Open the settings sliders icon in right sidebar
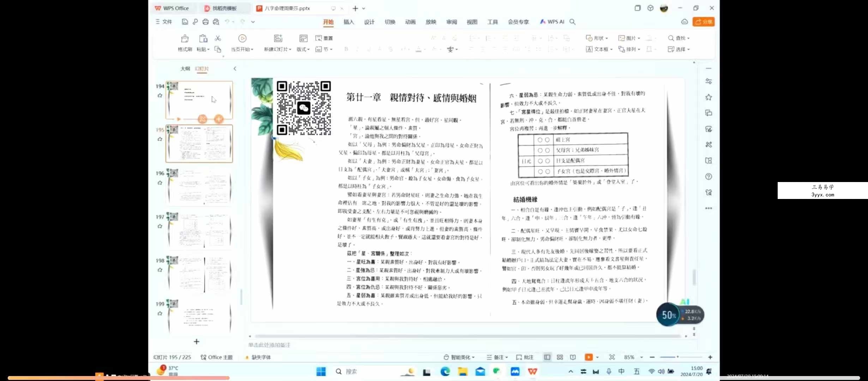The width and height of the screenshot is (868, 381). point(709,81)
